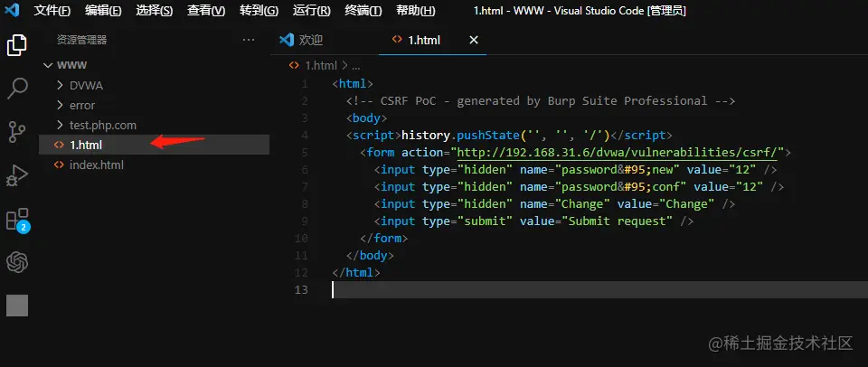
Task: Select 1.html in the explorer tree
Action: [x=155, y=145]
